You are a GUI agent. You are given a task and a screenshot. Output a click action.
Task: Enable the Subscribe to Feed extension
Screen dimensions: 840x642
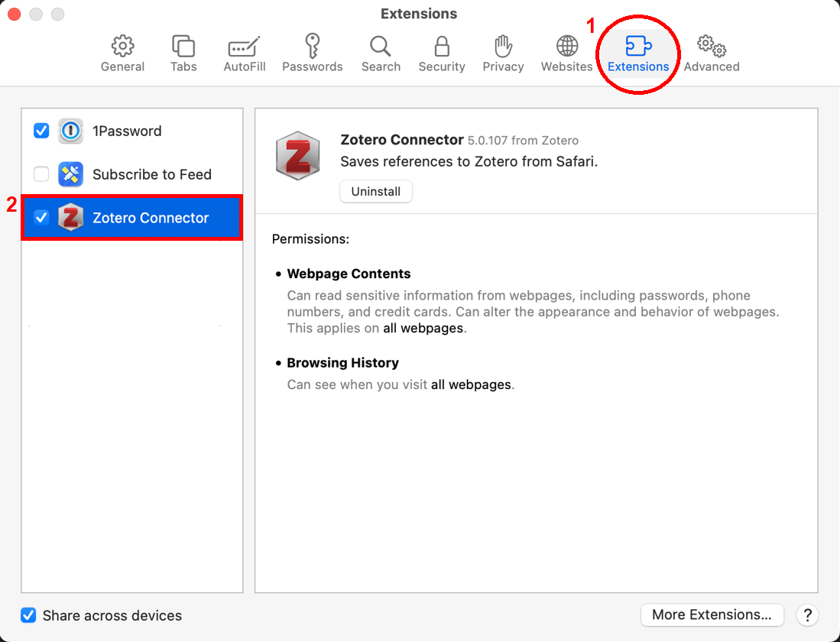tap(42, 174)
